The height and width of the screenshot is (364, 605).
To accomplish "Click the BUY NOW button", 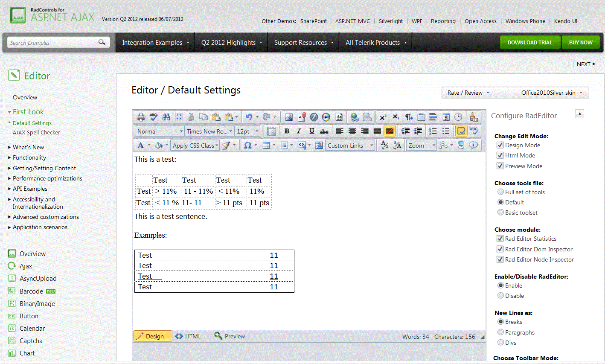I will tap(581, 43).
